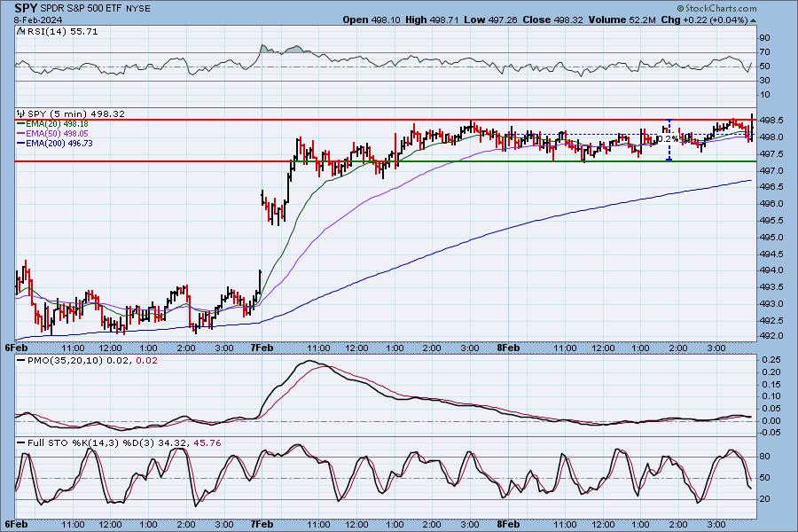Click the Chg +0.22 (+0.04%) value

[x=704, y=20]
